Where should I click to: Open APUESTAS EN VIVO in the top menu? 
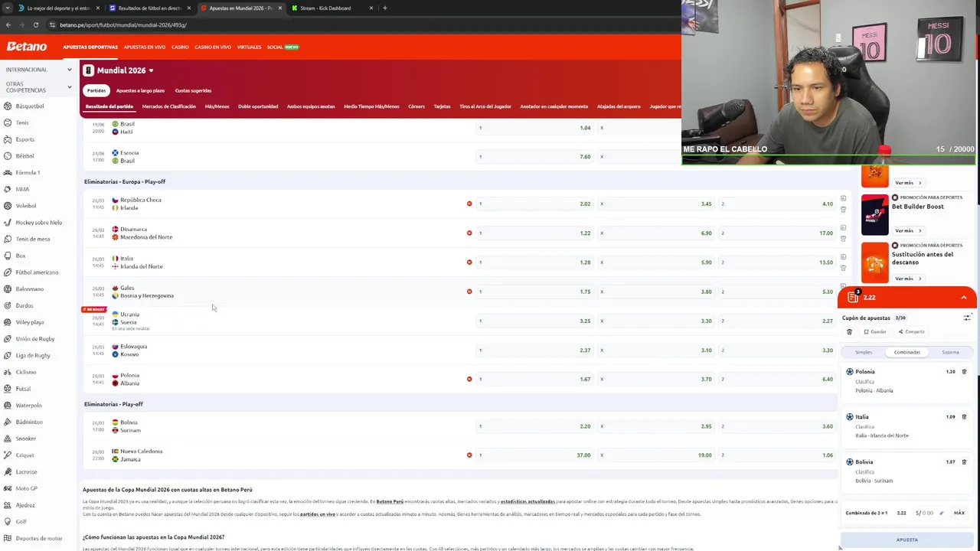coord(144,47)
